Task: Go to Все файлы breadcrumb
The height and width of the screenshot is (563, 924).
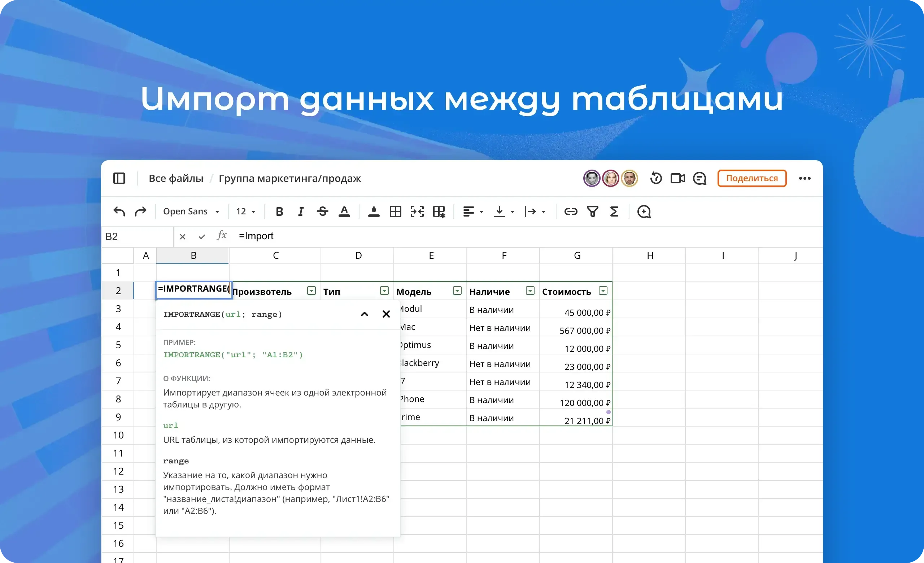Action: coord(176,178)
